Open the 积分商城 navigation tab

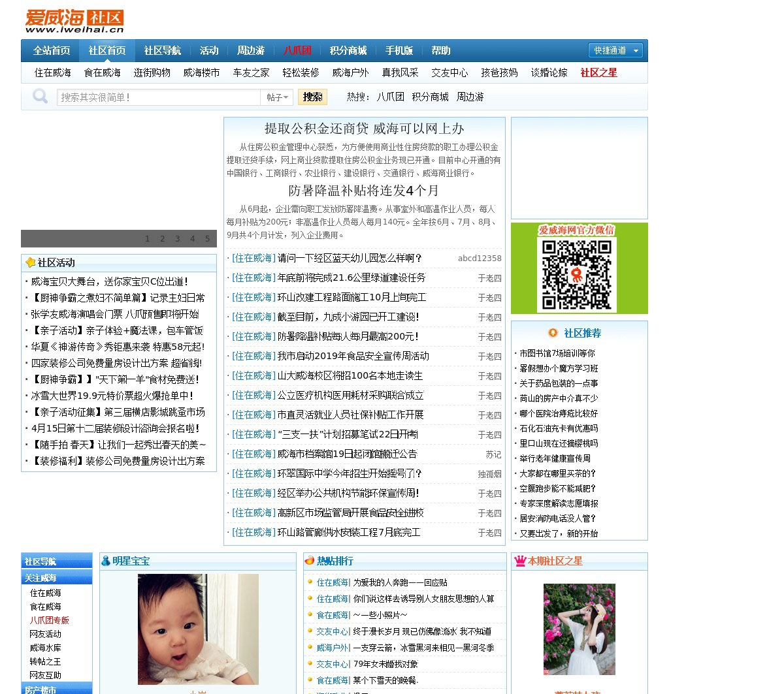[x=348, y=50]
